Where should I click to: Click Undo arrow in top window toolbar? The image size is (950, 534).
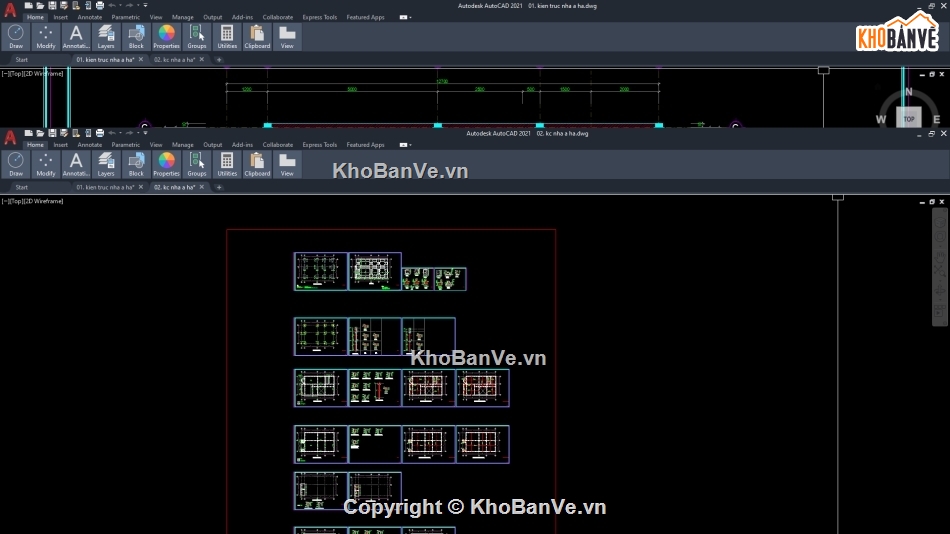coord(112,5)
